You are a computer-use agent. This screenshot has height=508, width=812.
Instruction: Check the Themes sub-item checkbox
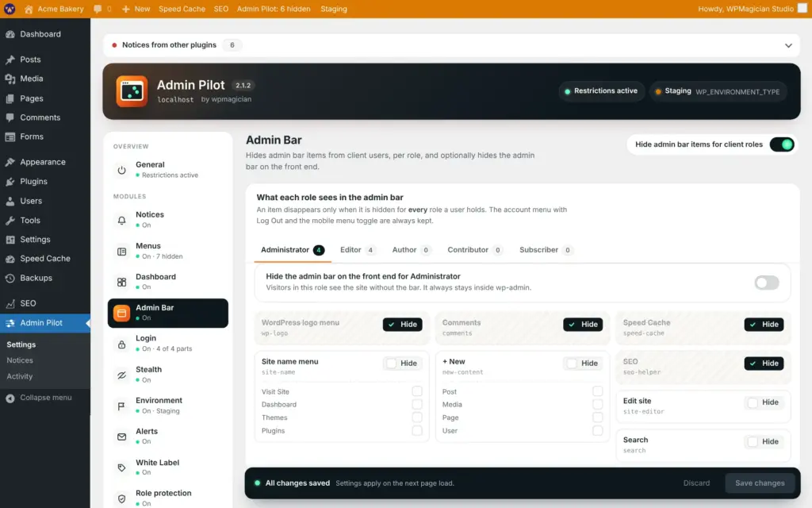tap(417, 418)
